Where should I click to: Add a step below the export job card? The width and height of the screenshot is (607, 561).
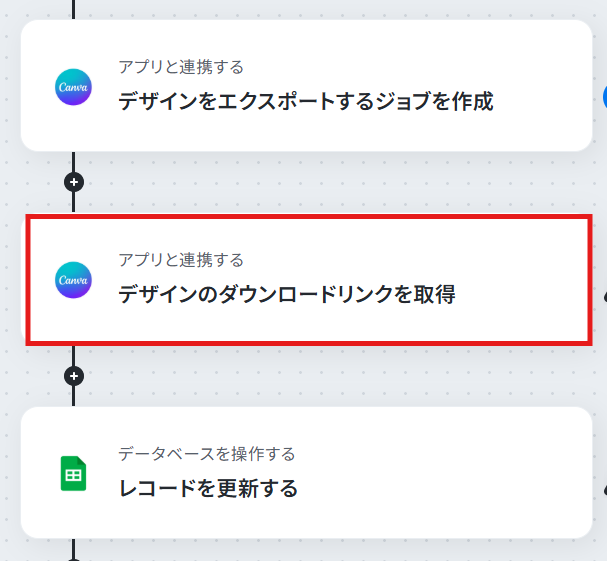point(74,182)
